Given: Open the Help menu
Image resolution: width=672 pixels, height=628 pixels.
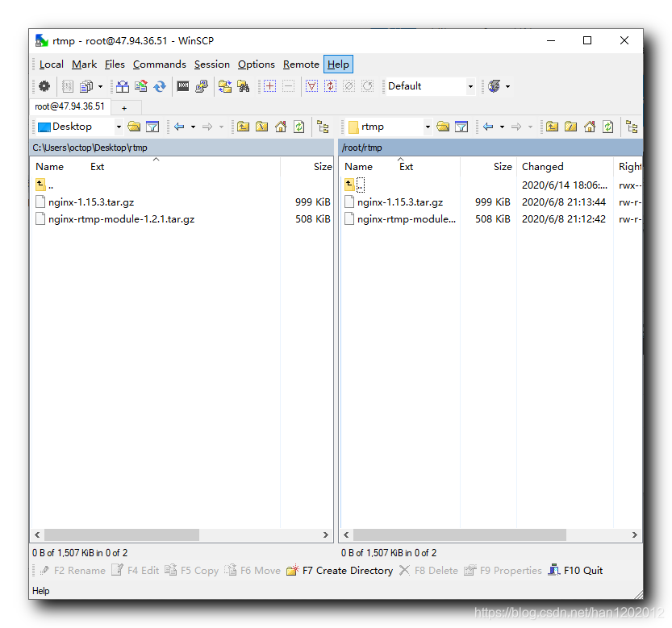Looking at the screenshot, I should [x=338, y=64].
